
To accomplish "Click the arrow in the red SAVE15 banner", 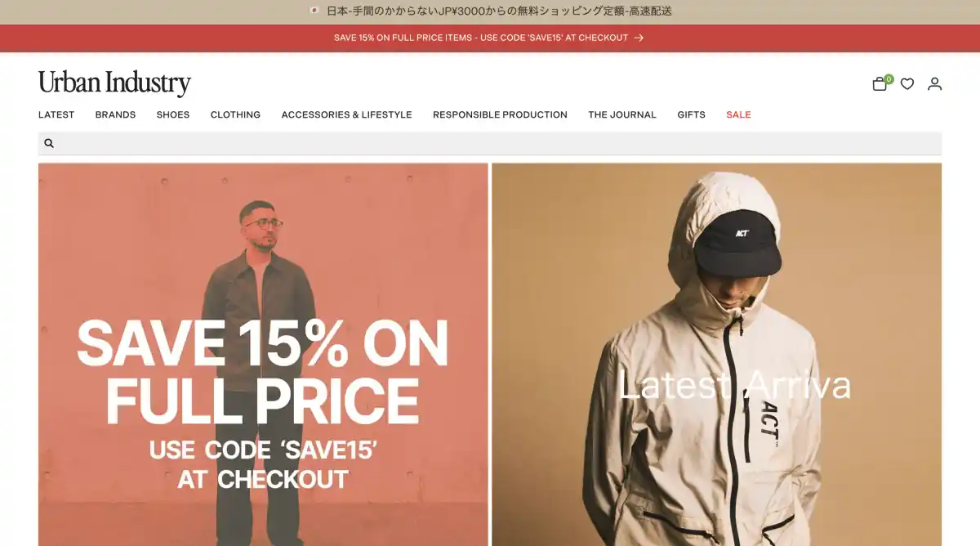I will (639, 38).
